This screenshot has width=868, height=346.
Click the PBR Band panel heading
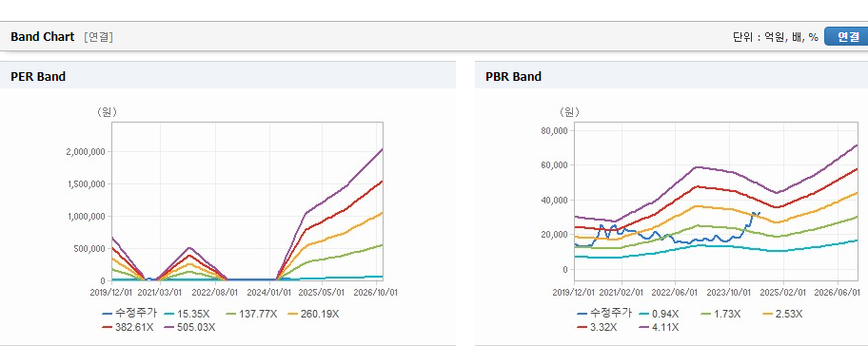tap(513, 77)
